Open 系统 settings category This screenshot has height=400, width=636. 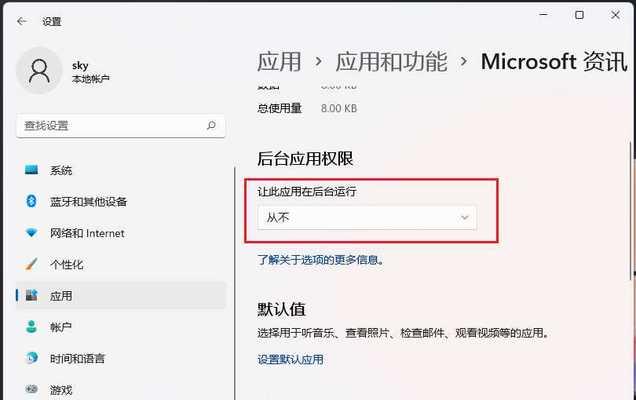pyautogui.click(x=121, y=170)
